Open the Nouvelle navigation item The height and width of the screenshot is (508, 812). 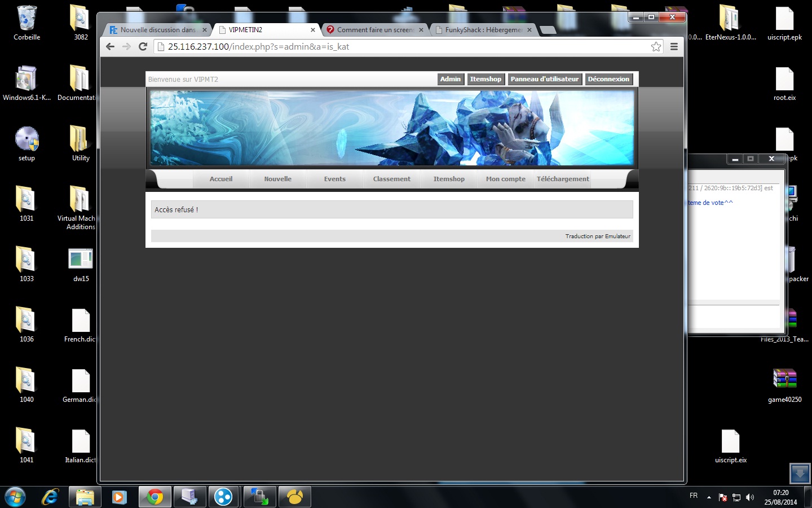coord(278,179)
